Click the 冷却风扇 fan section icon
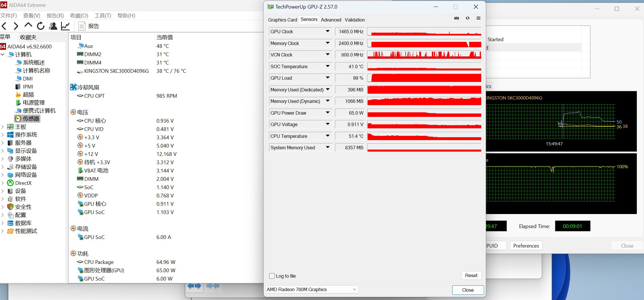Viewport: 644px width, 300px height. pos(73,87)
